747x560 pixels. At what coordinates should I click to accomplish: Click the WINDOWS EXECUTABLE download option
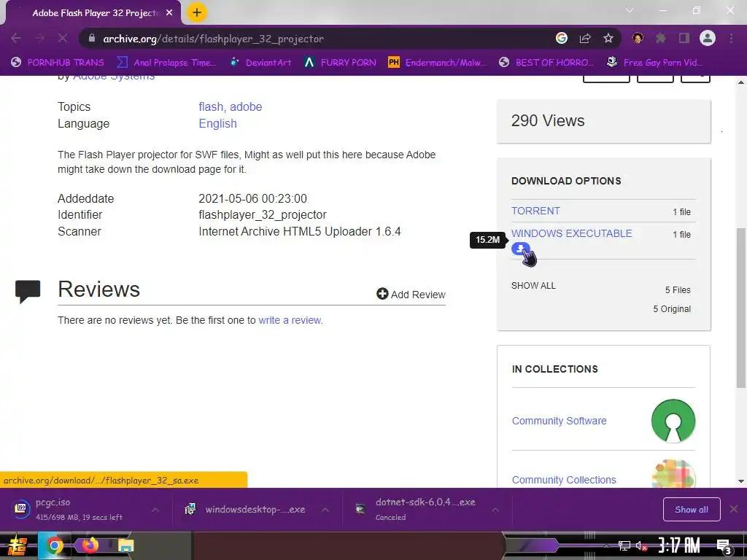click(572, 233)
